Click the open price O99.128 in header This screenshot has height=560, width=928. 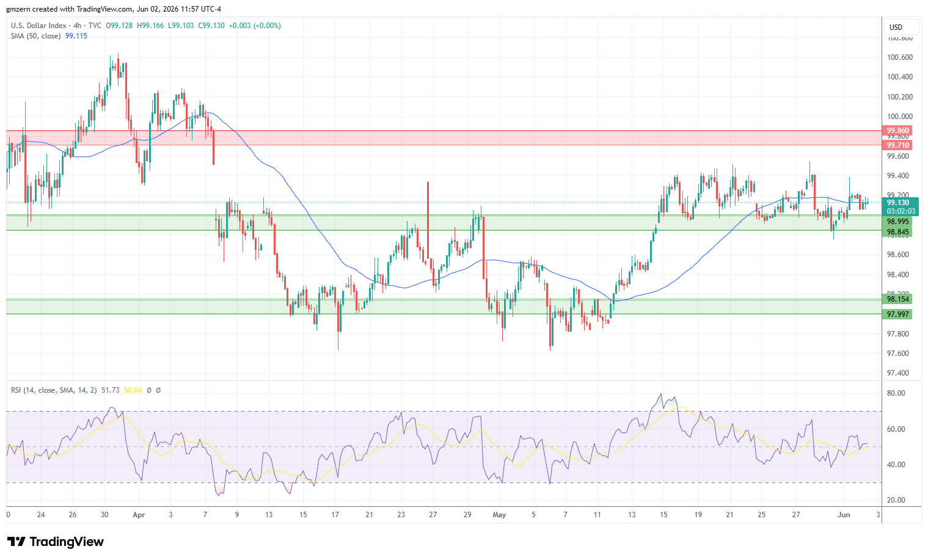point(120,26)
